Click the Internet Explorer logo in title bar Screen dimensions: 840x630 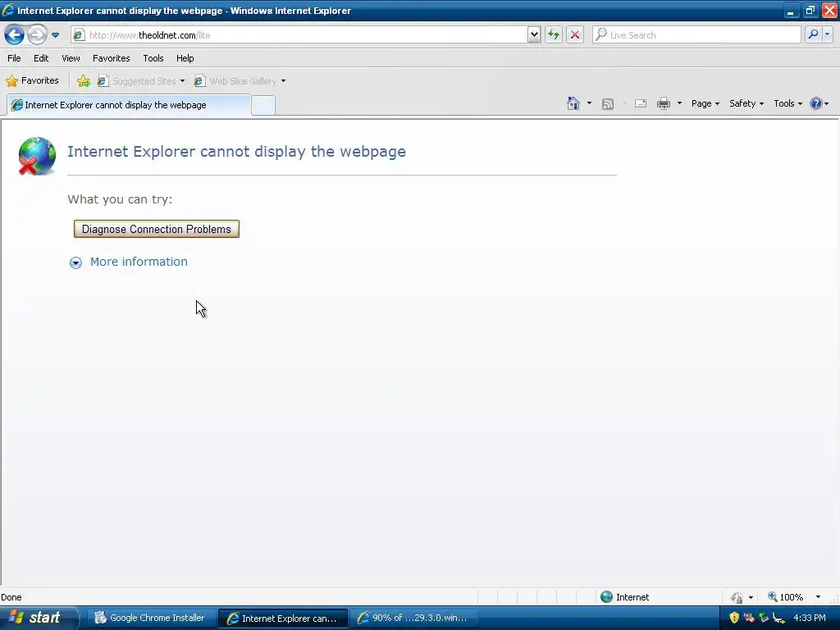pyautogui.click(x=8, y=10)
